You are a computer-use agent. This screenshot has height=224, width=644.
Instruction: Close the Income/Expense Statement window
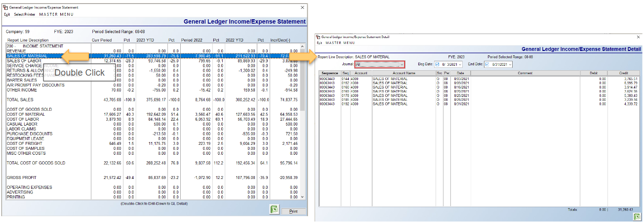(302, 8)
